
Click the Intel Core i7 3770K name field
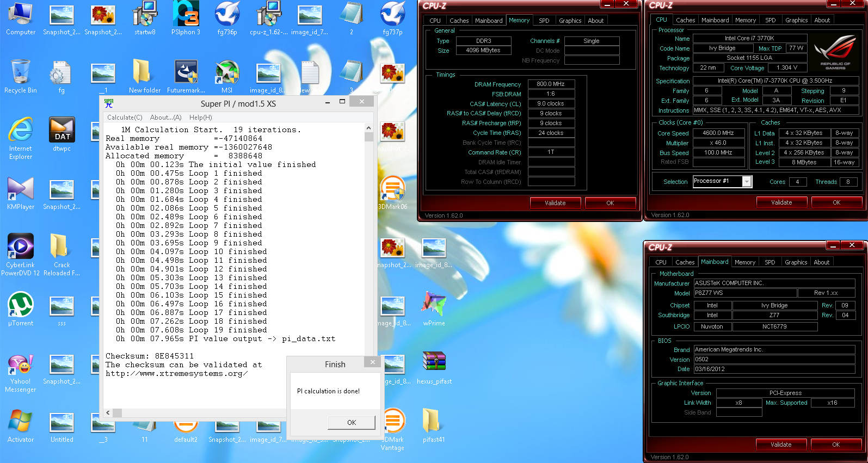coord(749,38)
